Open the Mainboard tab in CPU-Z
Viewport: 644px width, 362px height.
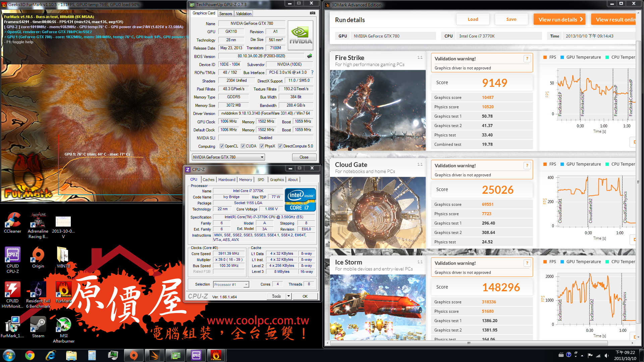click(x=227, y=180)
